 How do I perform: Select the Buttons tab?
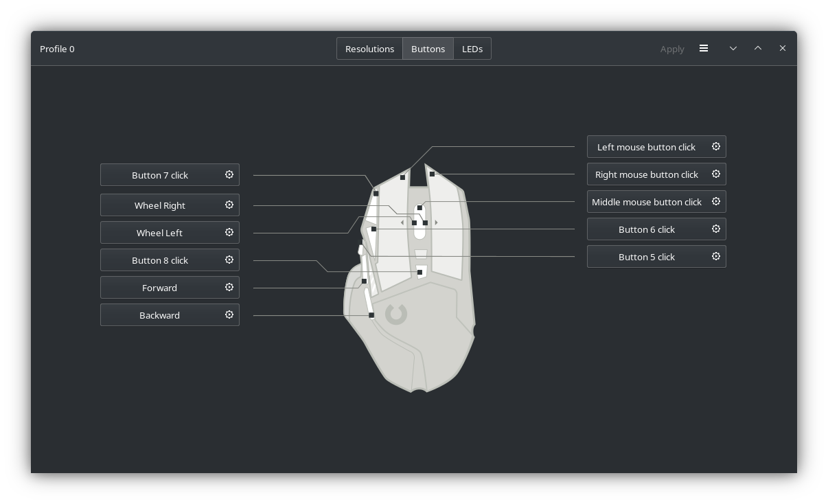pyautogui.click(x=428, y=49)
